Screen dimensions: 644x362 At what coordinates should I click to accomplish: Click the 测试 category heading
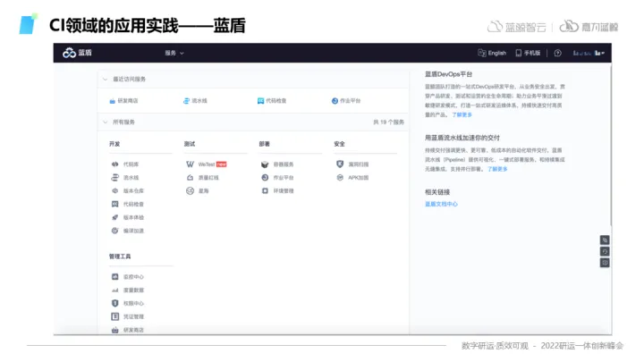(x=190, y=144)
